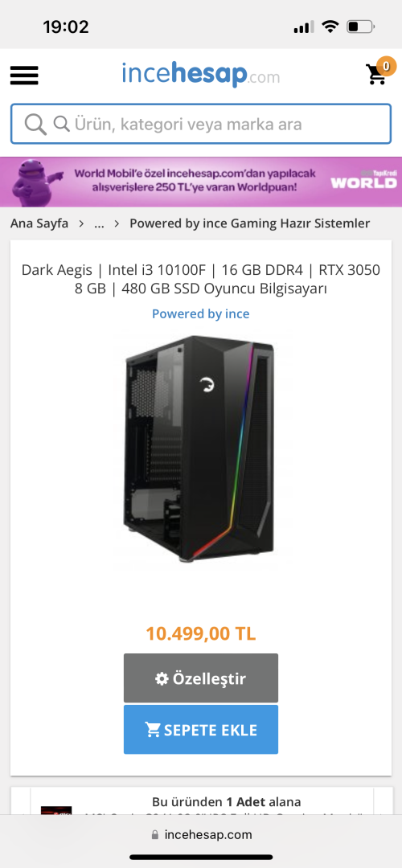Go to Ana Sayfa breadcrumb
Viewport: 402px width, 868px height.
tap(39, 223)
